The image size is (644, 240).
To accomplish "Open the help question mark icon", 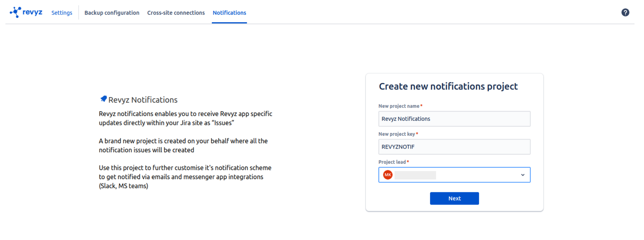I will tap(625, 13).
